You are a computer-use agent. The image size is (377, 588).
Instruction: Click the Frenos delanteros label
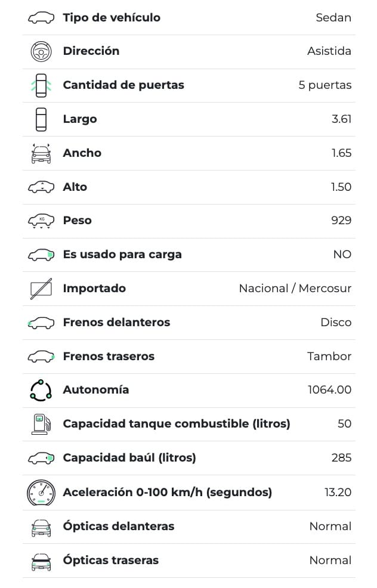pyautogui.click(x=116, y=323)
